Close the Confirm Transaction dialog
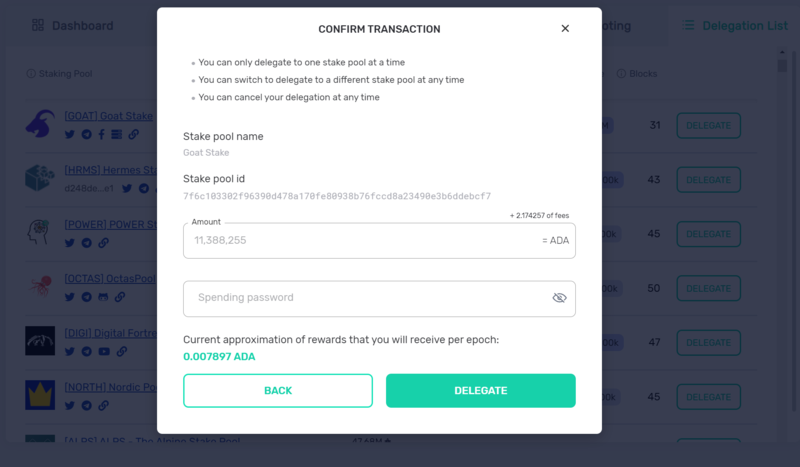Viewport: 800px width, 467px height. click(565, 29)
